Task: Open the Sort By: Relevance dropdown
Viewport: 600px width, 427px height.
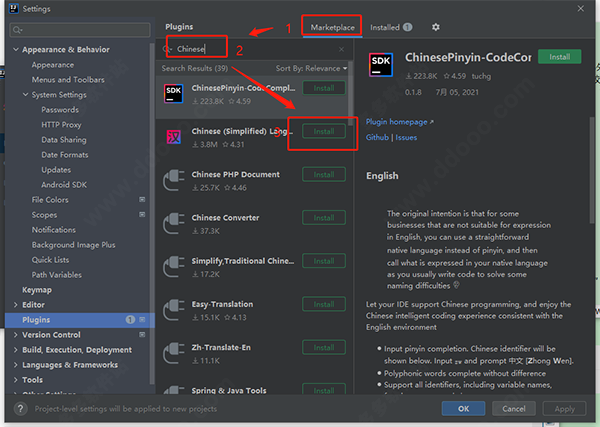Action: click(x=311, y=68)
